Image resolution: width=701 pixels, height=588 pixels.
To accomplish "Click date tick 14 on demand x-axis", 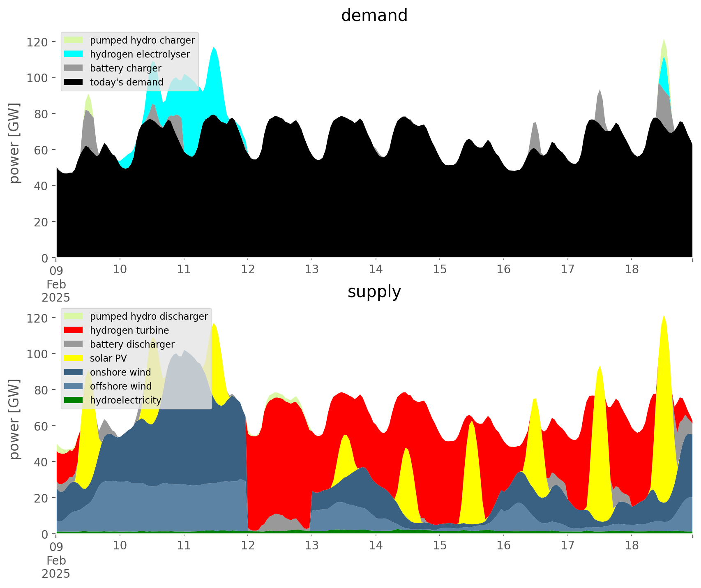I will pyautogui.click(x=376, y=270).
